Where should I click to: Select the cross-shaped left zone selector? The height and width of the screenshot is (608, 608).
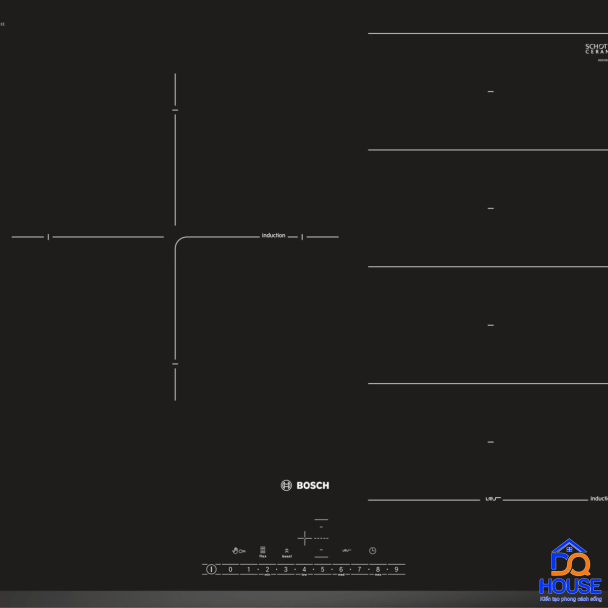click(305, 538)
